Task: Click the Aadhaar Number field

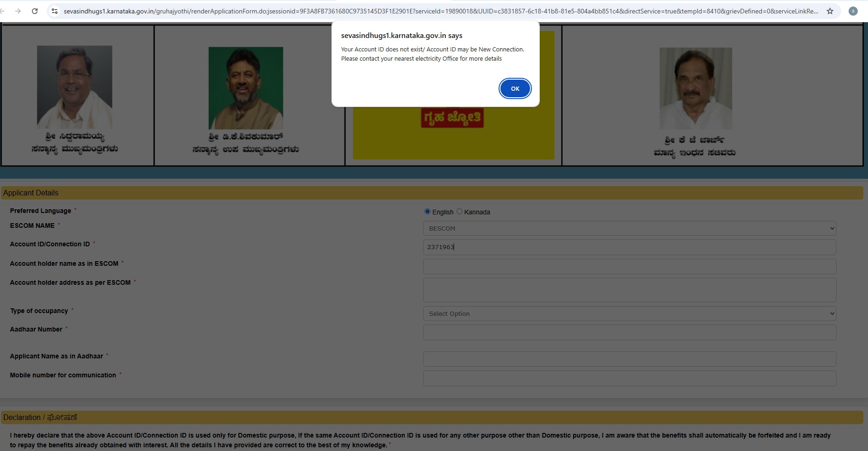Action: tap(630, 332)
